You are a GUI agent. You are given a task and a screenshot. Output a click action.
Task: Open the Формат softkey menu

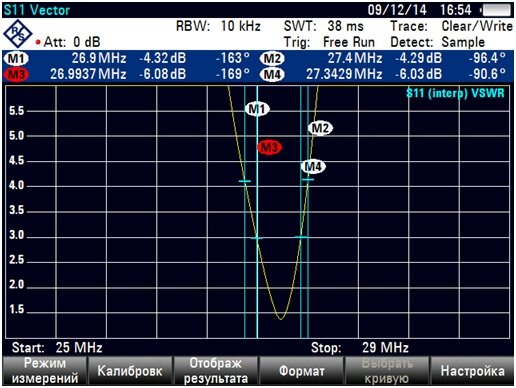301,371
